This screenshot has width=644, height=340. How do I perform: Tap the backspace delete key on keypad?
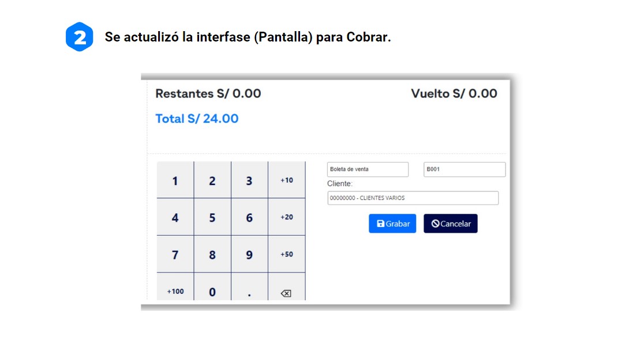(x=287, y=287)
